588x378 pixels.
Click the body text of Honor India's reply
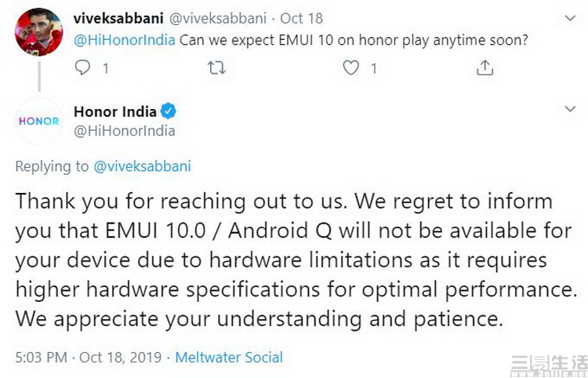coord(294,260)
